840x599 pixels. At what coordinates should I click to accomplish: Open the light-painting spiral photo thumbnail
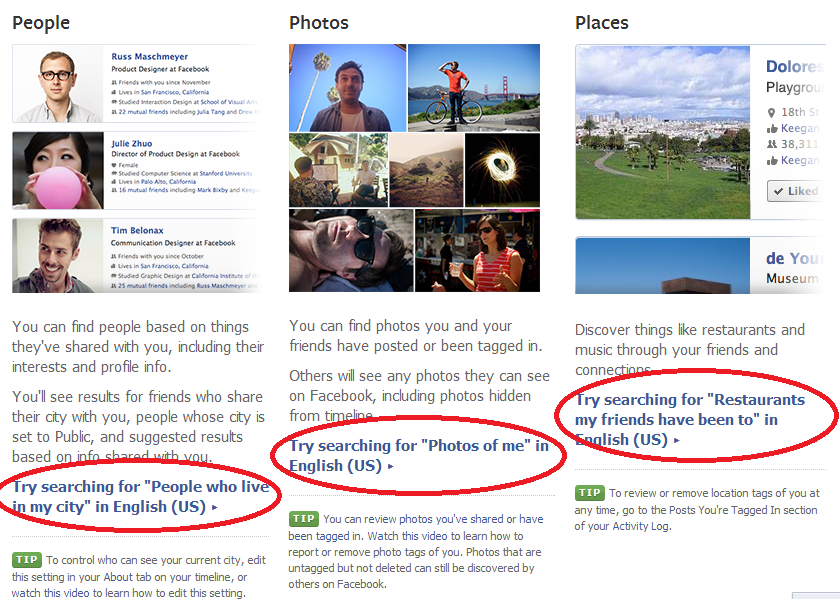(502, 170)
